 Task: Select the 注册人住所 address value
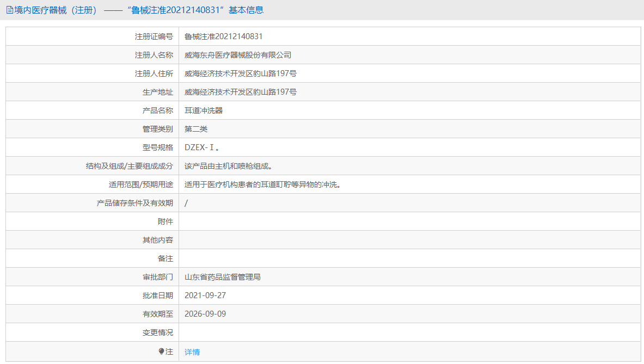pyautogui.click(x=240, y=73)
